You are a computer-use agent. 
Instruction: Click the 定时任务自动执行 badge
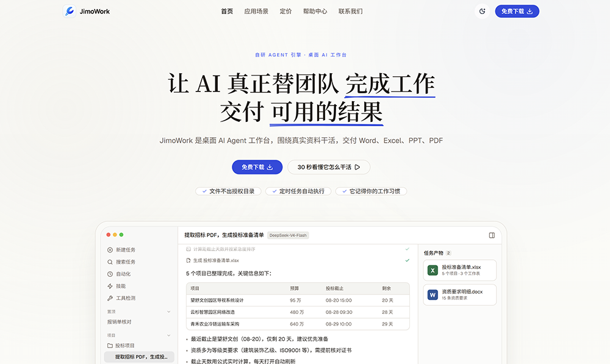(x=298, y=191)
